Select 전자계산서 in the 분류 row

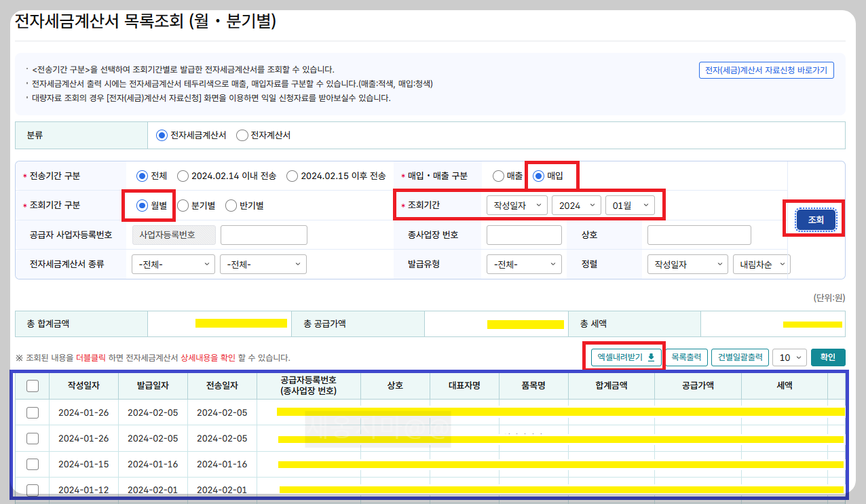pos(242,134)
